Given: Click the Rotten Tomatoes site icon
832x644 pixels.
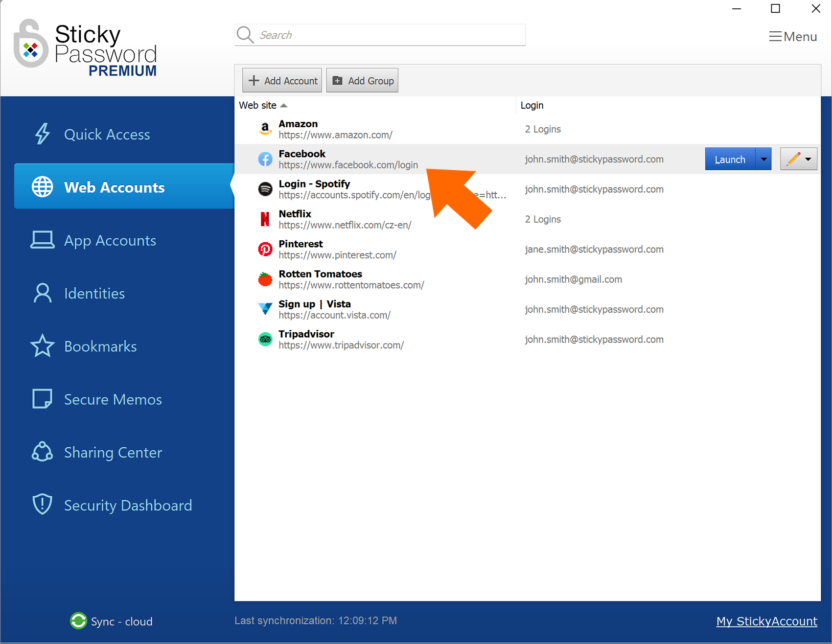Looking at the screenshot, I should pyautogui.click(x=265, y=279).
